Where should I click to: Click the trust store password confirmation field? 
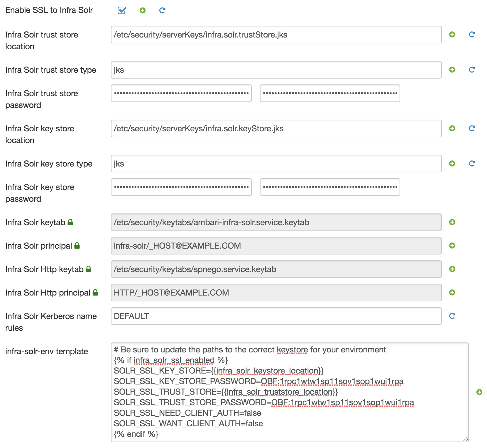[330, 93]
